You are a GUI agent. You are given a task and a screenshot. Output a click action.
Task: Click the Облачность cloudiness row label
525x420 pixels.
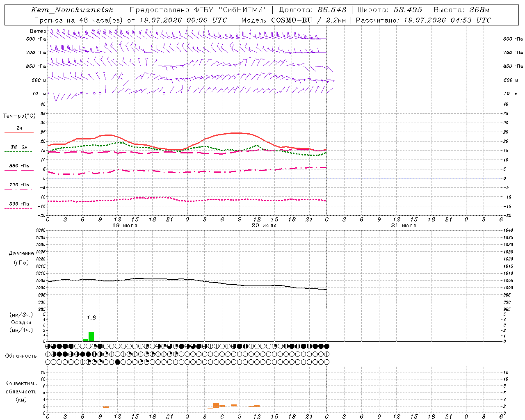click(21, 356)
